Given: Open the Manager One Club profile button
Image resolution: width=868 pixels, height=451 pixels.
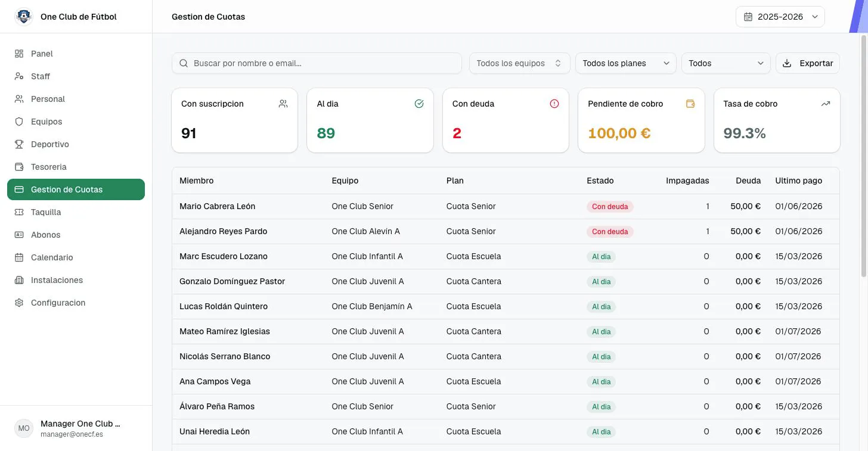Looking at the screenshot, I should [76, 428].
